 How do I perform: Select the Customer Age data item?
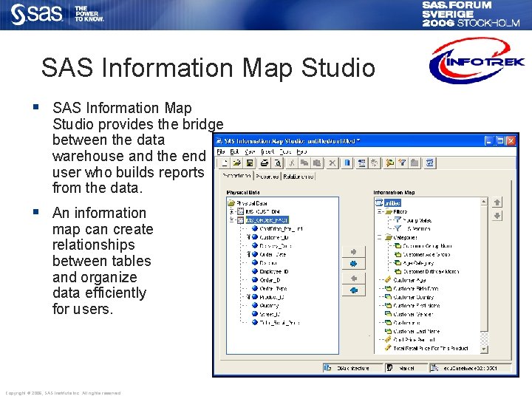(x=405, y=280)
